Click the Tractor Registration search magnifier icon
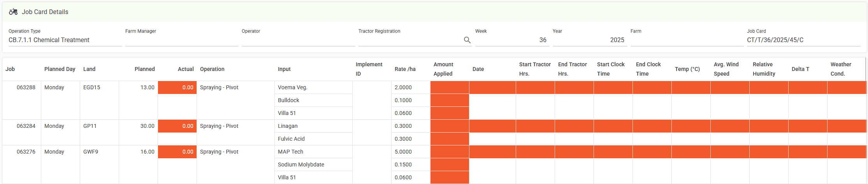 click(x=467, y=40)
